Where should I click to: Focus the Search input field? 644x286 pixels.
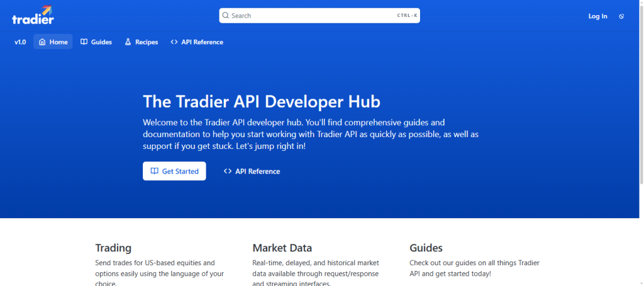[319, 16]
